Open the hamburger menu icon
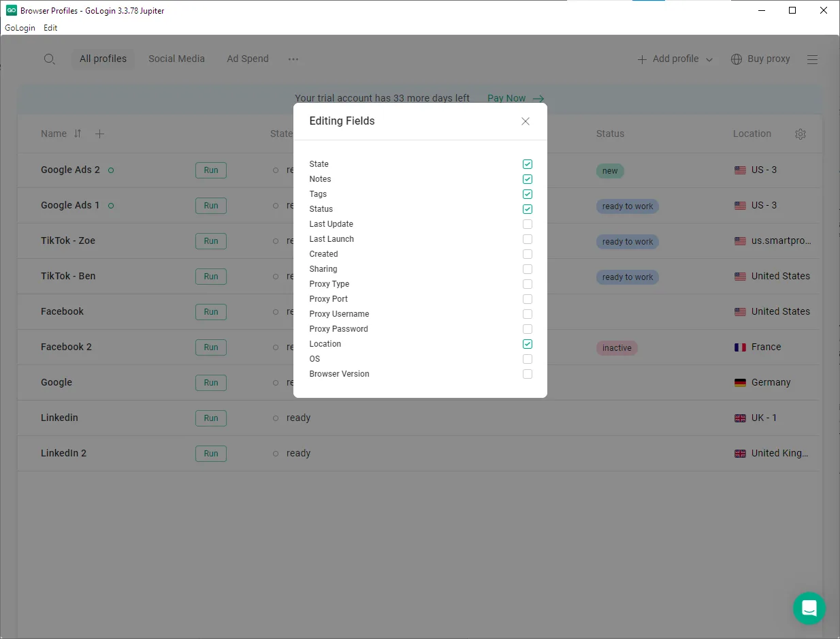Viewport: 840px width, 639px height. [812, 59]
